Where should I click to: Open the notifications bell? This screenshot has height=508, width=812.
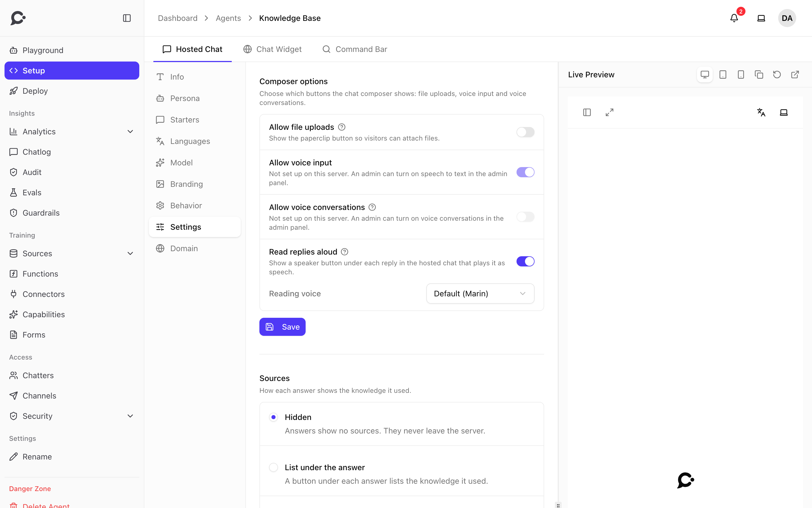[734, 18]
